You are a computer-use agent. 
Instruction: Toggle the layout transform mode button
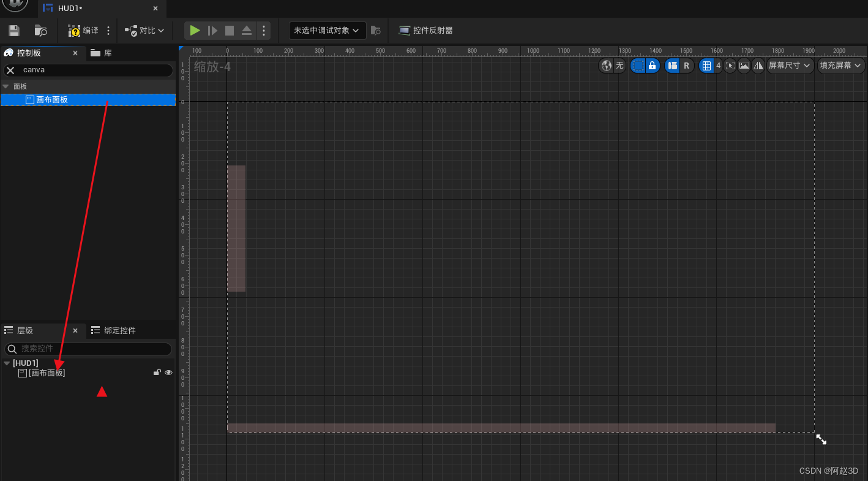pos(673,66)
